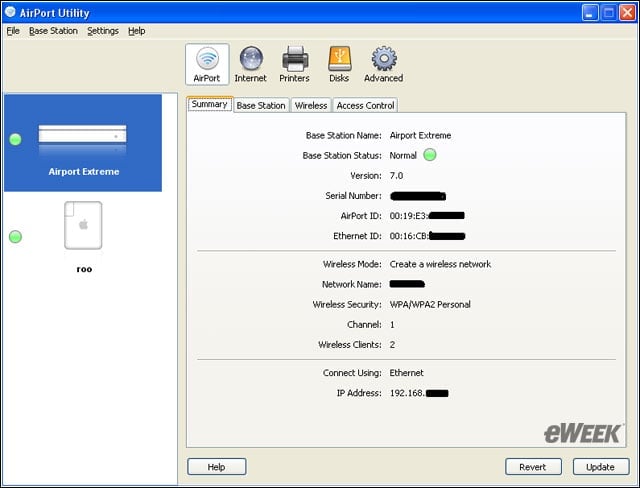Click the Wireless Clients value 2

[x=392, y=345]
